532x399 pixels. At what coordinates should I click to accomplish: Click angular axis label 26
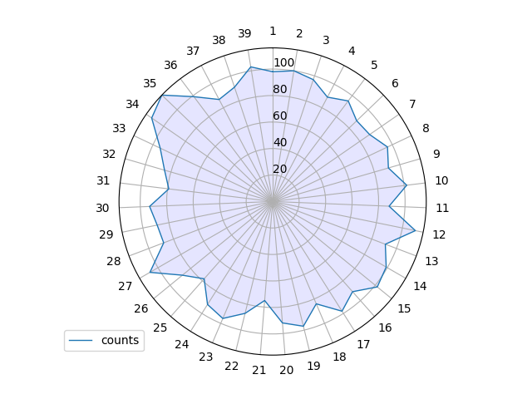141,308
